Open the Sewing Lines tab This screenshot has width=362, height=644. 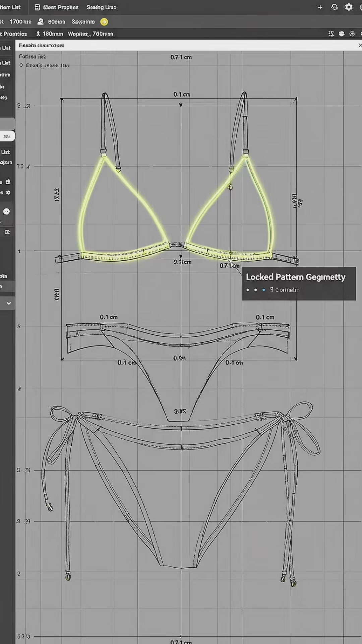[x=101, y=7]
